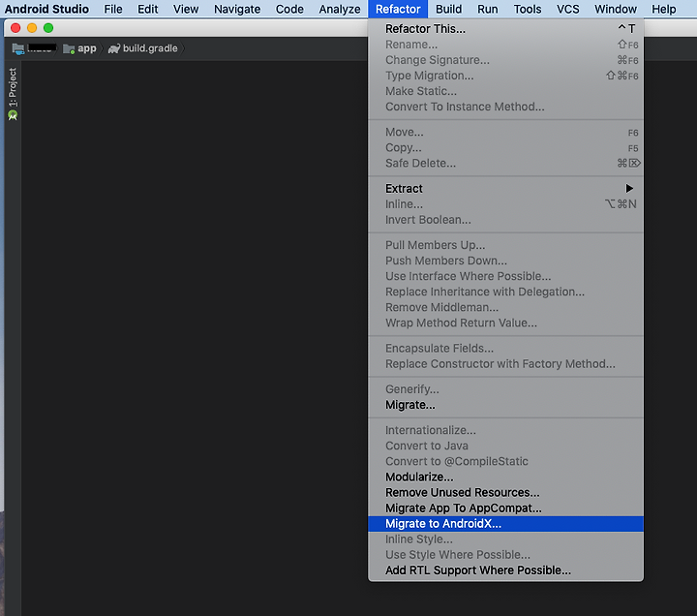The height and width of the screenshot is (616, 697).
Task: Click the Gradle elephant icon in breadcrumb
Action: tap(114, 48)
